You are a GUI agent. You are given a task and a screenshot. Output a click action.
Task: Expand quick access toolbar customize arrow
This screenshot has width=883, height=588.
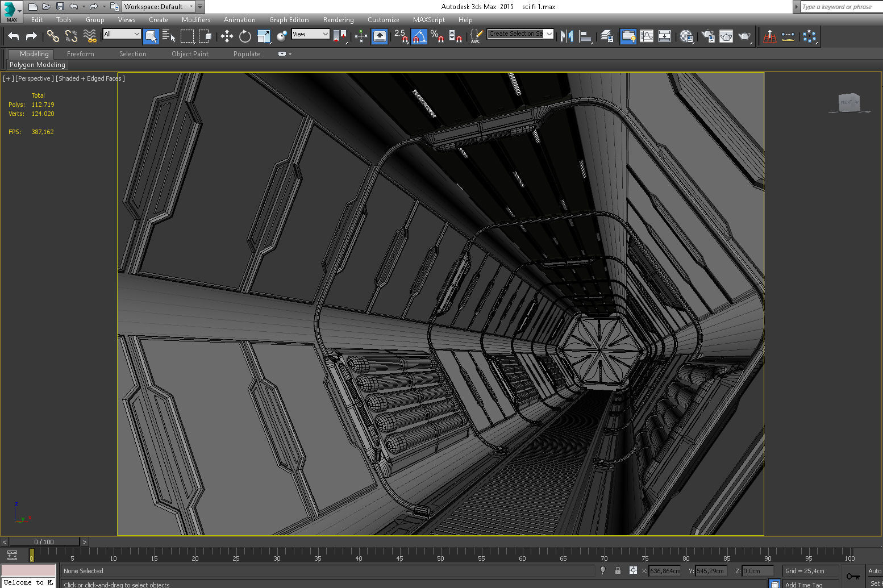click(200, 7)
